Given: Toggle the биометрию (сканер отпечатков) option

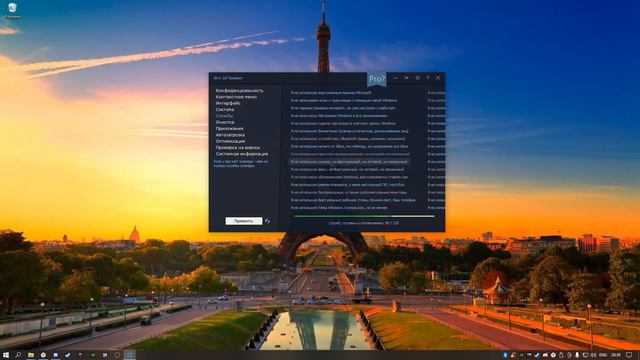Looking at the screenshot, I should (349, 131).
